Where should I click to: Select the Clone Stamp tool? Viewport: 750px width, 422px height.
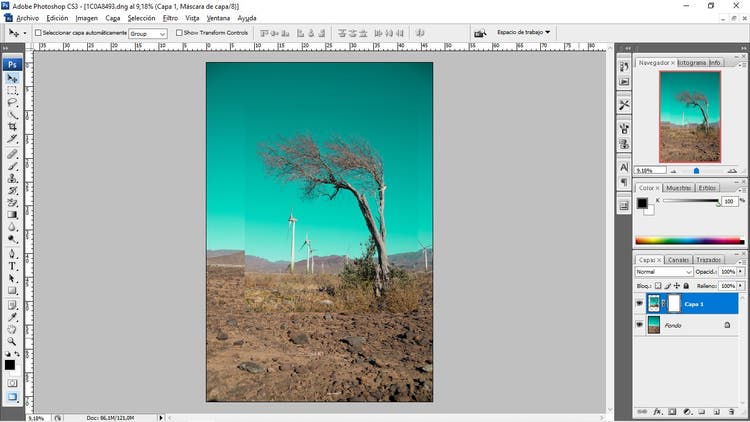click(x=12, y=178)
